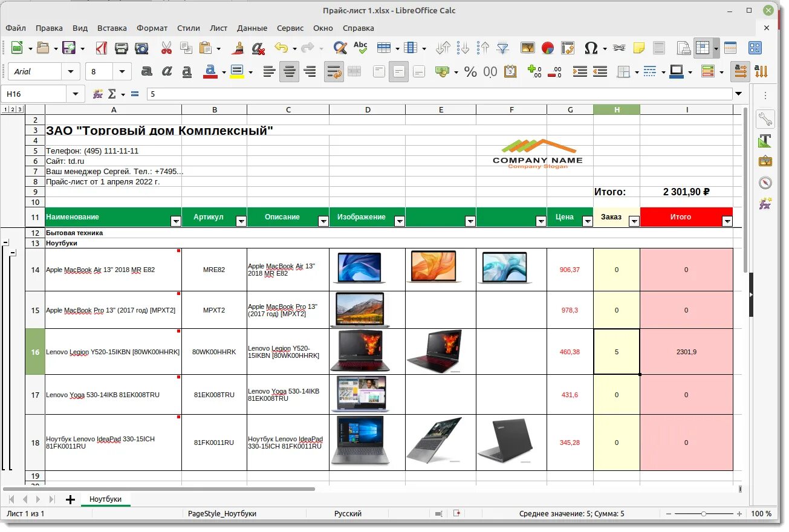Open the Формат menu
789x532 pixels.
152,28
